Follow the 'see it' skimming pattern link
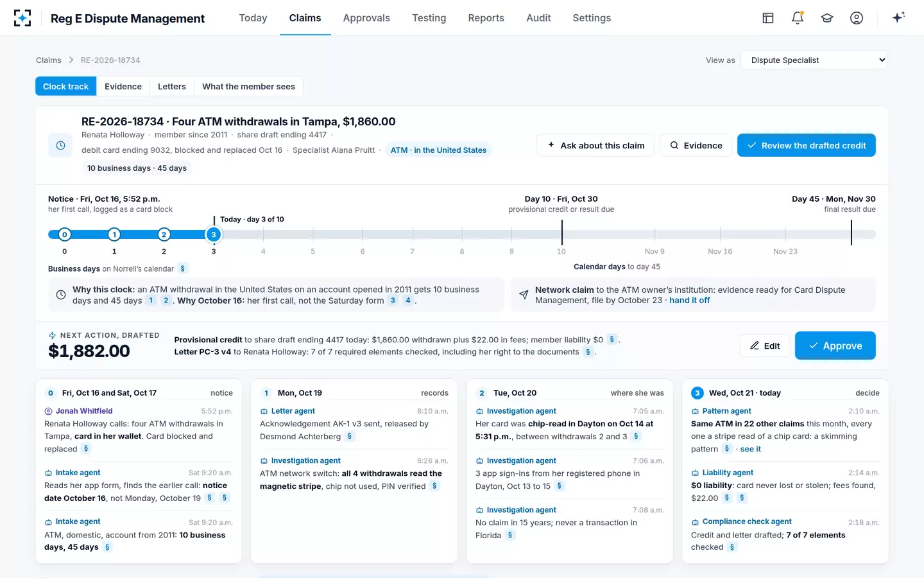The width and height of the screenshot is (924, 578). pyautogui.click(x=751, y=449)
